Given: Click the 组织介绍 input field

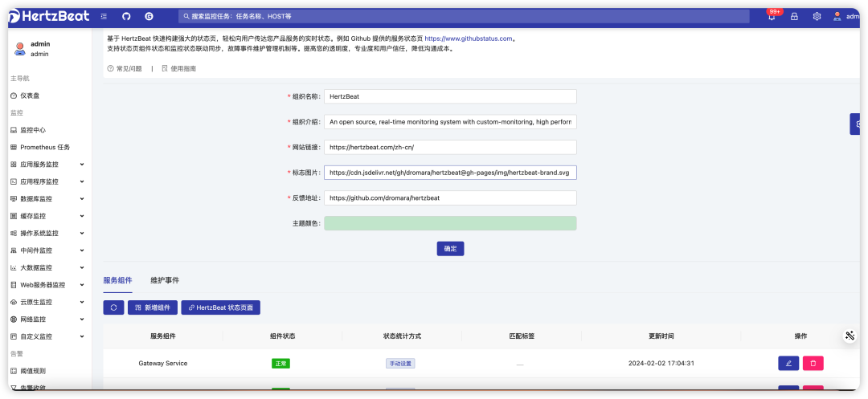Looking at the screenshot, I should (450, 121).
